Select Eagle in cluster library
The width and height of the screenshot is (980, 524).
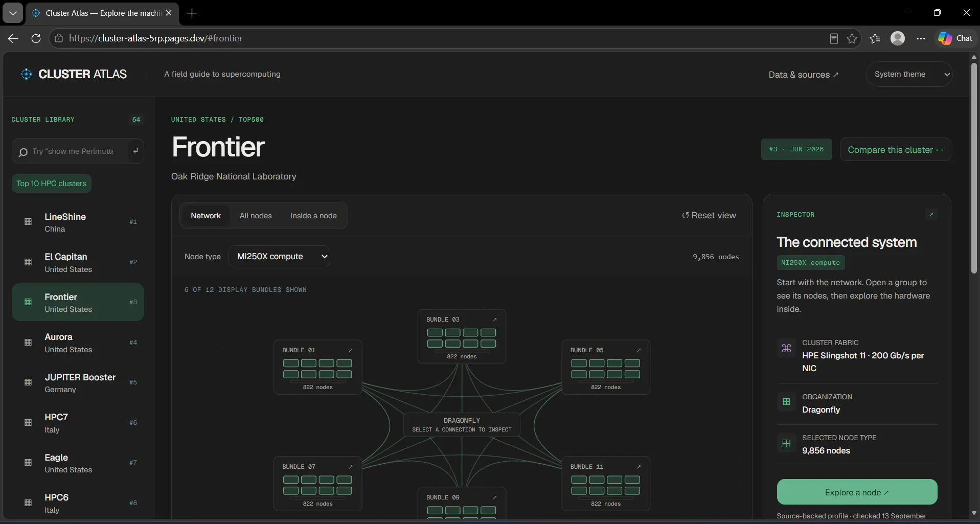[x=78, y=463]
